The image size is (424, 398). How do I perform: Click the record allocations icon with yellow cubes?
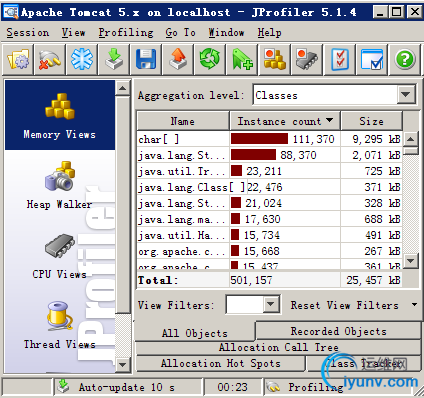pyautogui.click(x=274, y=60)
